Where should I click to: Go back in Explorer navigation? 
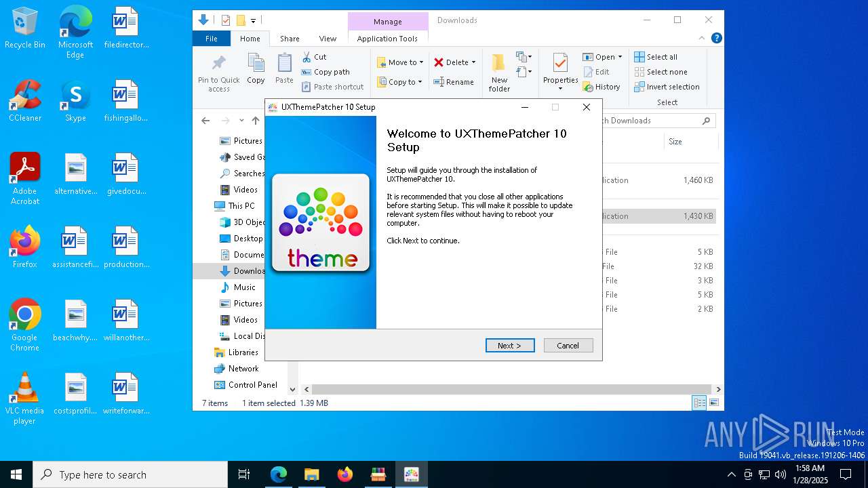(205, 121)
